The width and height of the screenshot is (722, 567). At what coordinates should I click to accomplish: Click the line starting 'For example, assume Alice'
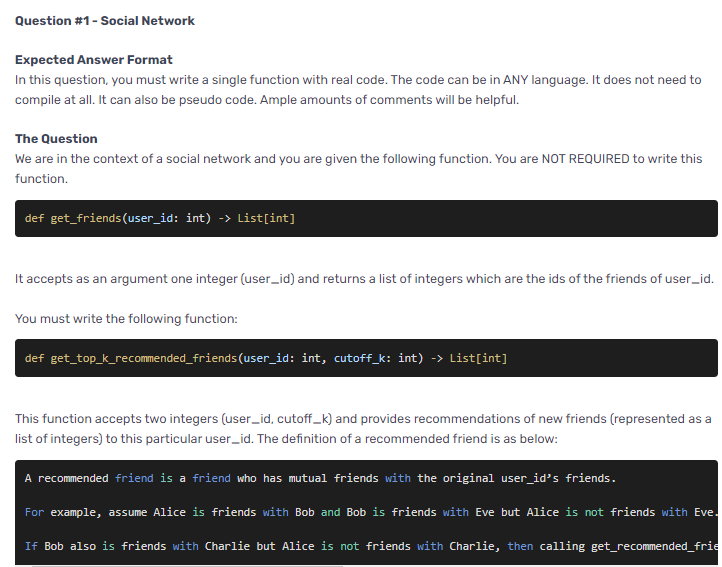click(371, 512)
